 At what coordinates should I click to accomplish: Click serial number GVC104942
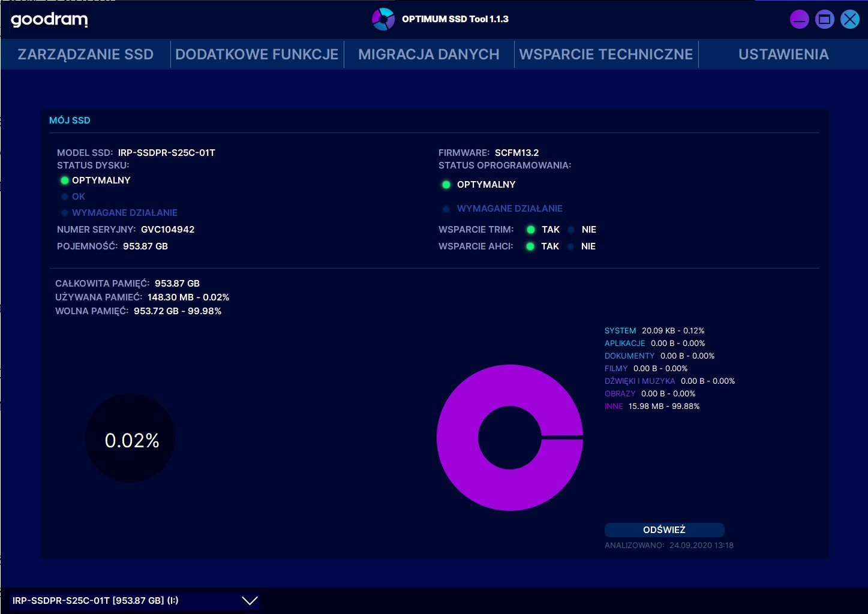167,230
